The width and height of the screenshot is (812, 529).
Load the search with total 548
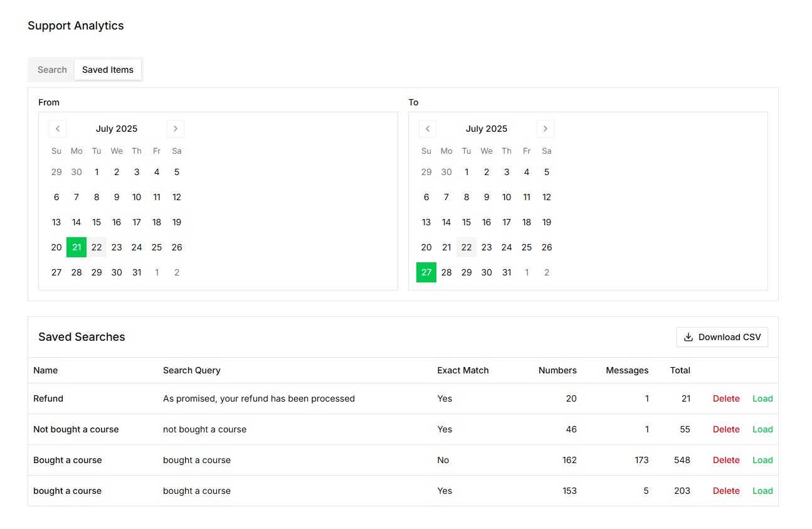(762, 460)
